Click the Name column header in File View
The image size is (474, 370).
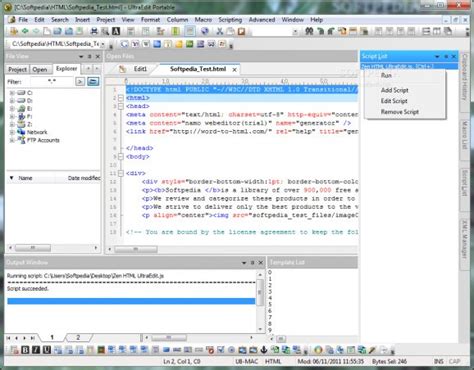point(25,178)
